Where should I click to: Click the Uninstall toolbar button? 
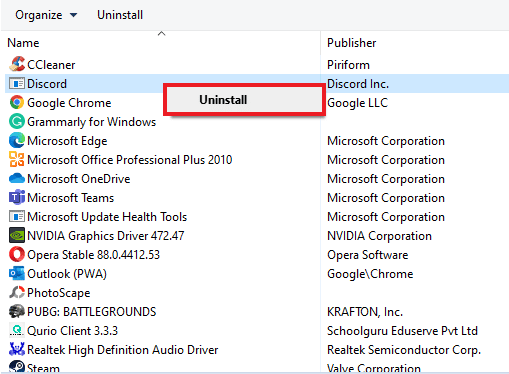point(120,15)
